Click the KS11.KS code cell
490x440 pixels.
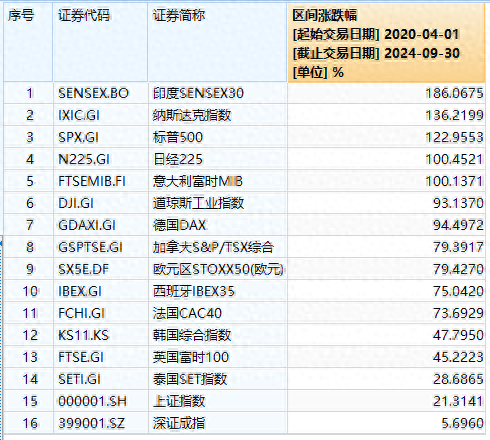click(100, 335)
